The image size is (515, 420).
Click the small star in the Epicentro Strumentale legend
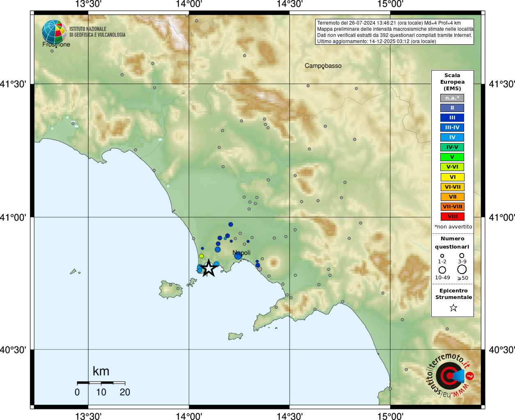point(453,308)
